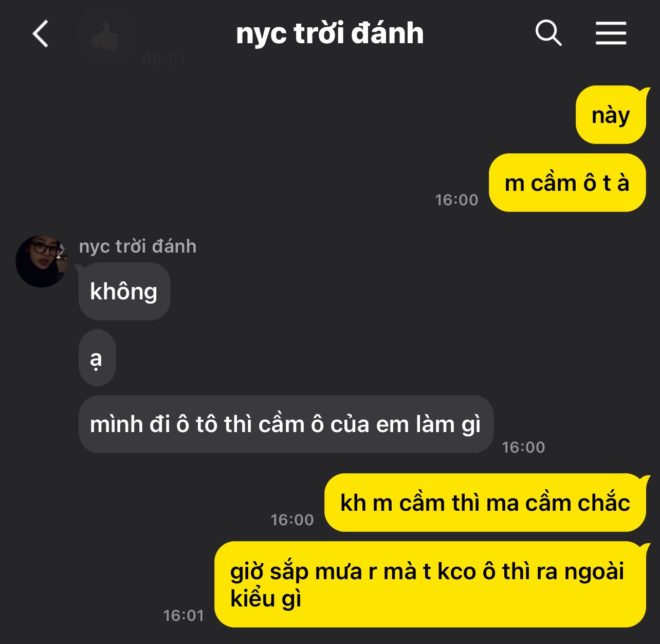Screen dimensions: 660x644
Task: Select the 'kh m cầm thì ma cầm chắc' message
Action: click(x=485, y=503)
